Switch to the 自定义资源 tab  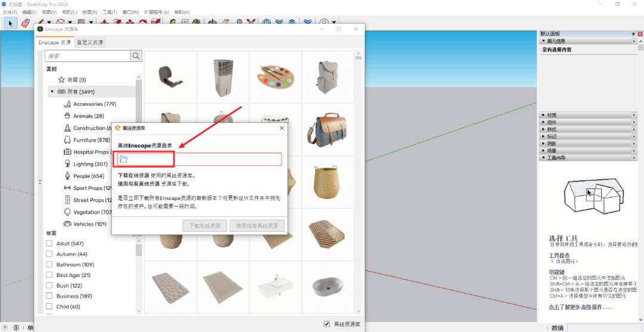click(90, 42)
